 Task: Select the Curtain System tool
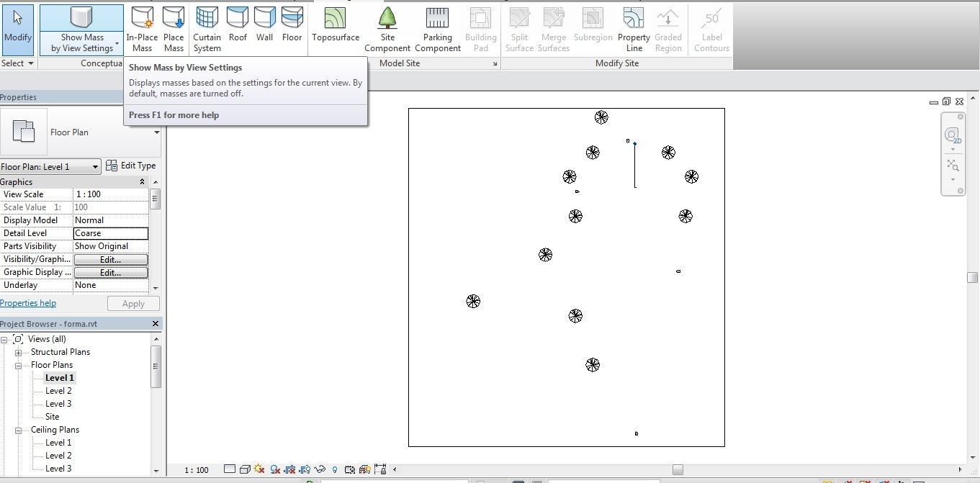(x=207, y=30)
